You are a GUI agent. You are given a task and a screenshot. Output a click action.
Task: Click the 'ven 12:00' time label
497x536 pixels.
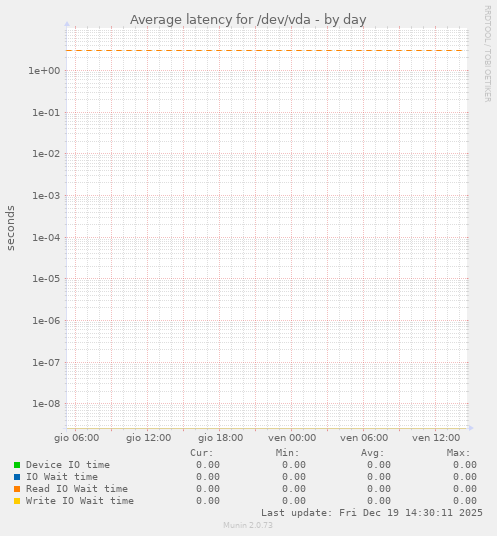(x=436, y=438)
